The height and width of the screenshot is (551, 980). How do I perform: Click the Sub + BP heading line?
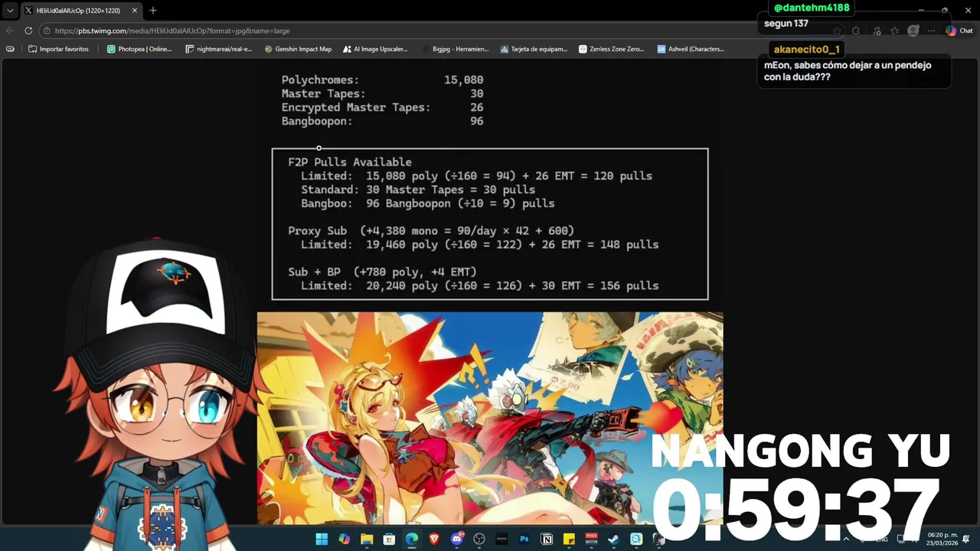pyautogui.click(x=382, y=272)
